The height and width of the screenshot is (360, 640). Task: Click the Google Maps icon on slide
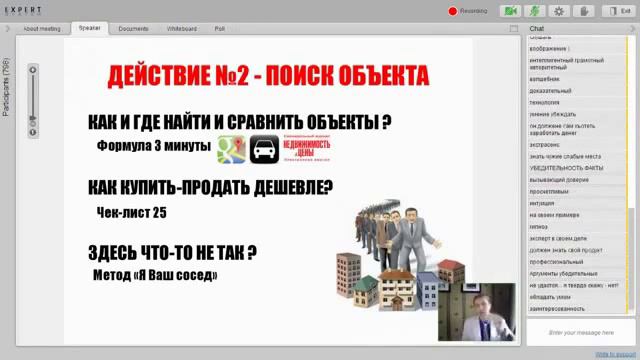231,149
